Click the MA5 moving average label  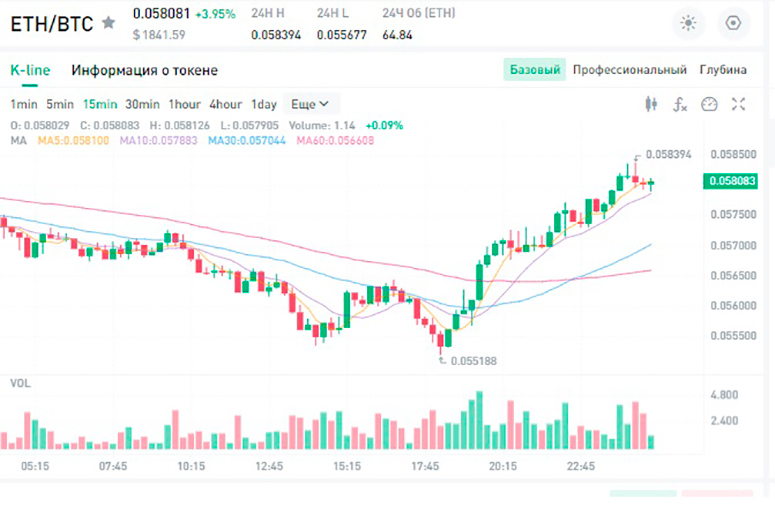[x=73, y=141]
